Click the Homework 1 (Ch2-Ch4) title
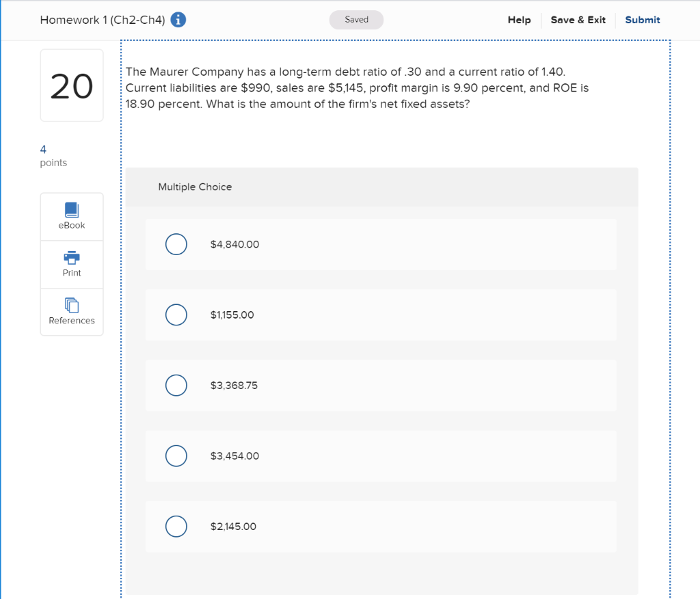 tap(101, 20)
